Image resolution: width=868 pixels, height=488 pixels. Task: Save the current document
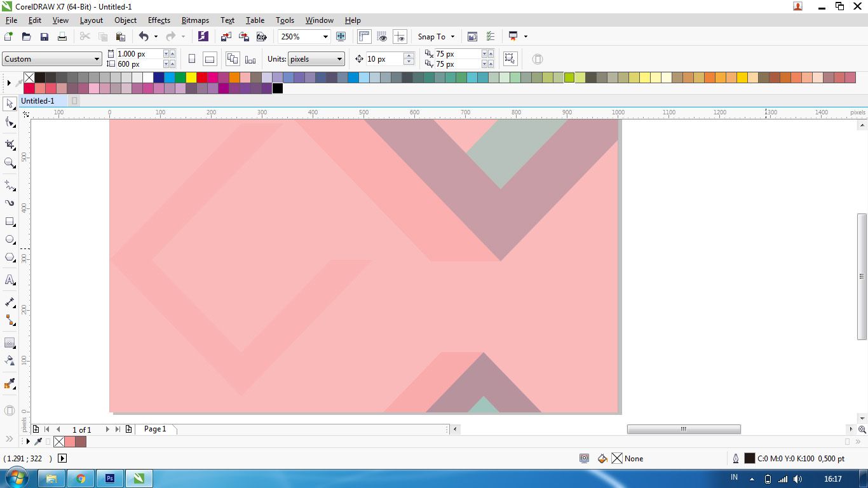(44, 37)
